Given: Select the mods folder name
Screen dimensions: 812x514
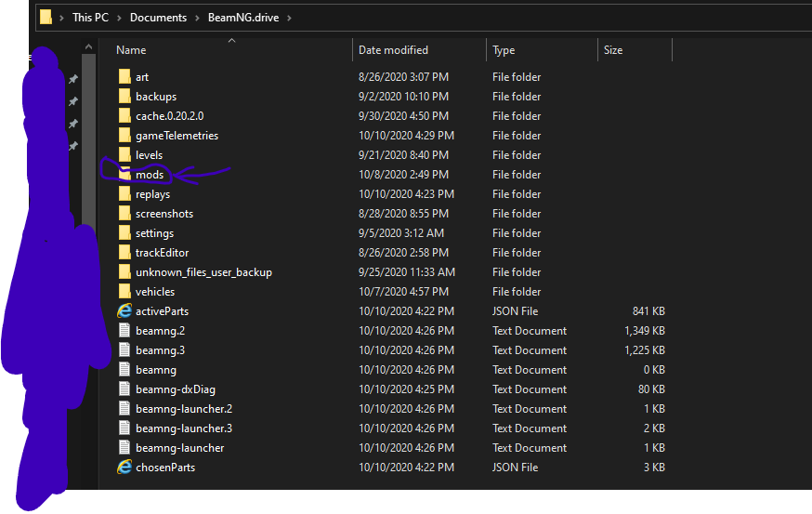Looking at the screenshot, I should pos(150,175).
